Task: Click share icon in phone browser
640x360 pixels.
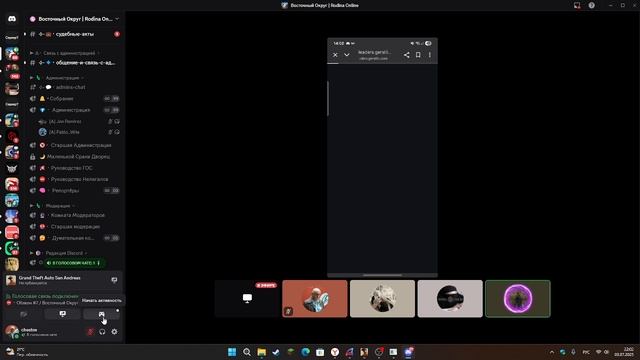Action: (407, 55)
